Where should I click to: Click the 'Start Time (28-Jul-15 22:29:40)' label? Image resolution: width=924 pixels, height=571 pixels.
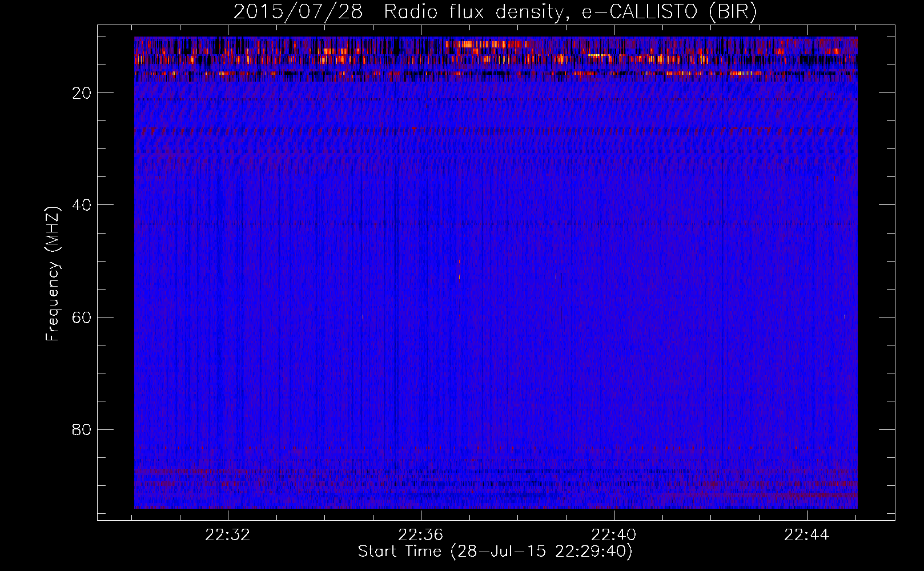(495, 552)
